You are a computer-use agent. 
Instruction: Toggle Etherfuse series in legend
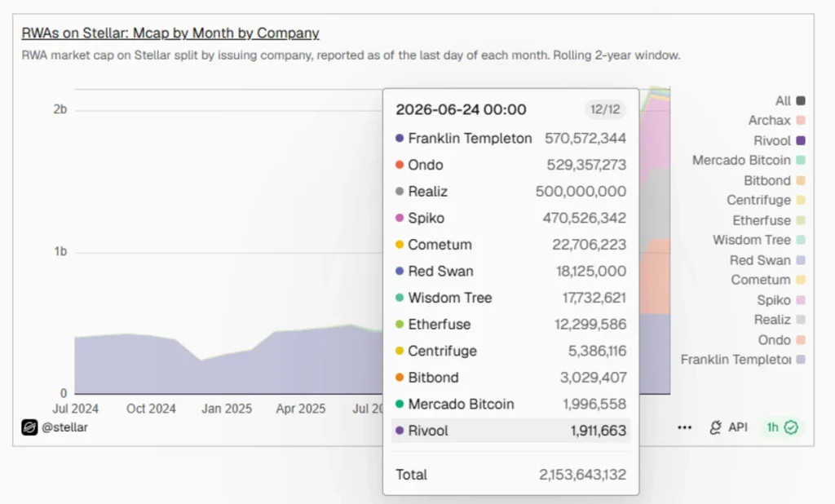tap(768, 220)
